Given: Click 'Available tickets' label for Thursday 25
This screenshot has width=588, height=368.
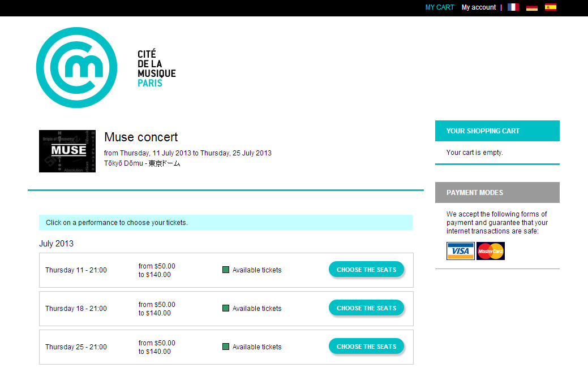Looking at the screenshot, I should [257, 347].
